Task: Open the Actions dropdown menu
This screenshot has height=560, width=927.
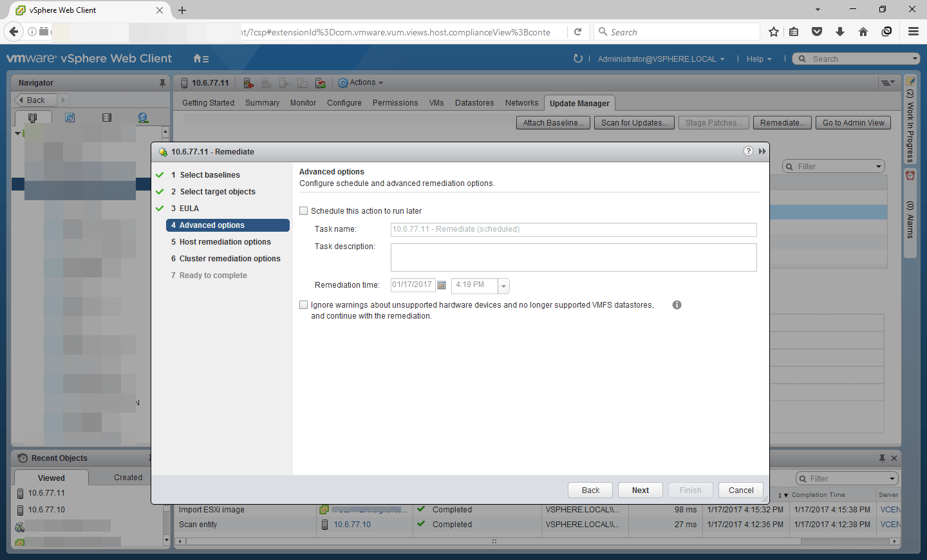Action: point(360,83)
